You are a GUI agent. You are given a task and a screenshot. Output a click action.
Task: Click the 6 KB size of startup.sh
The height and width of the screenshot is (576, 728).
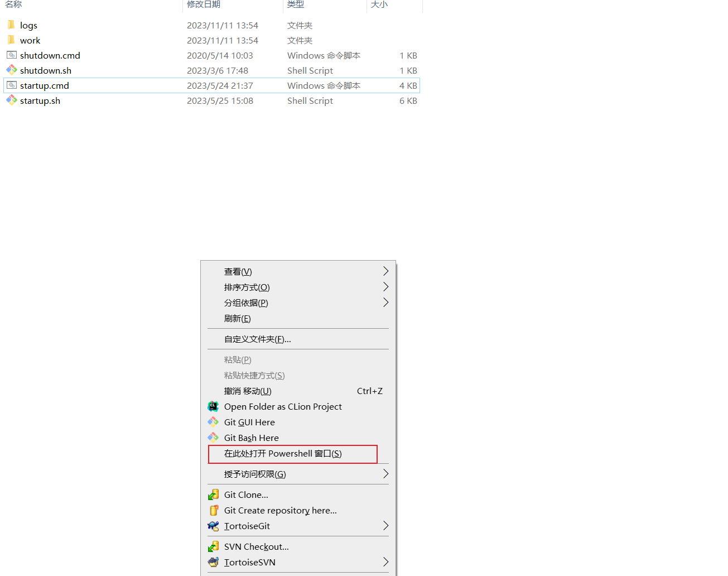[x=408, y=100]
